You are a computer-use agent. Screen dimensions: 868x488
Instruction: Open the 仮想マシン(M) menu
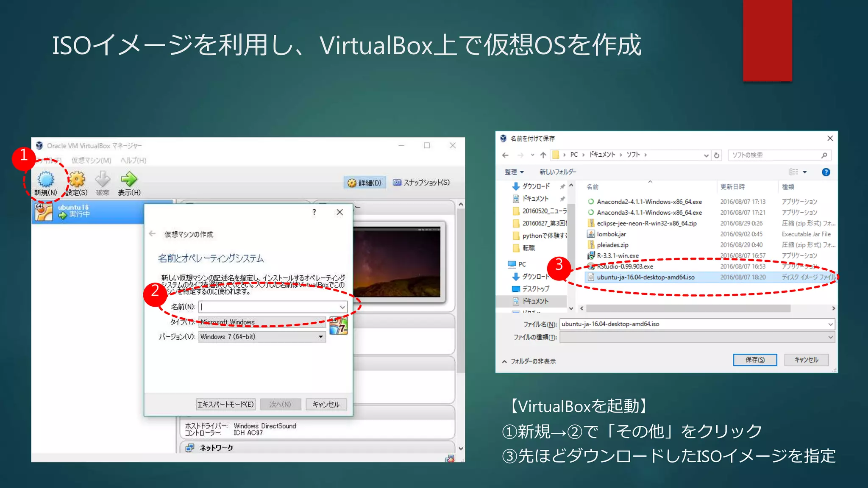click(x=91, y=160)
